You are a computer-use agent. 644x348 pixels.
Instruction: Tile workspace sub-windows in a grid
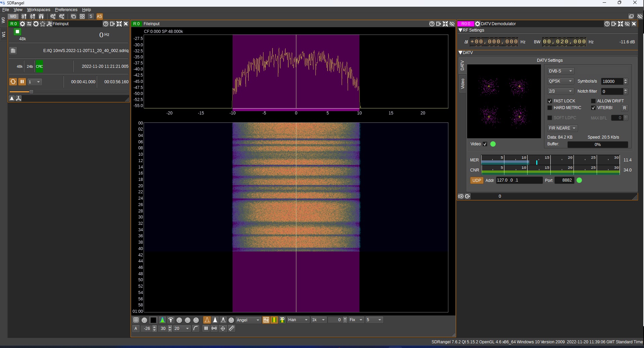pyautogui.click(x=82, y=16)
